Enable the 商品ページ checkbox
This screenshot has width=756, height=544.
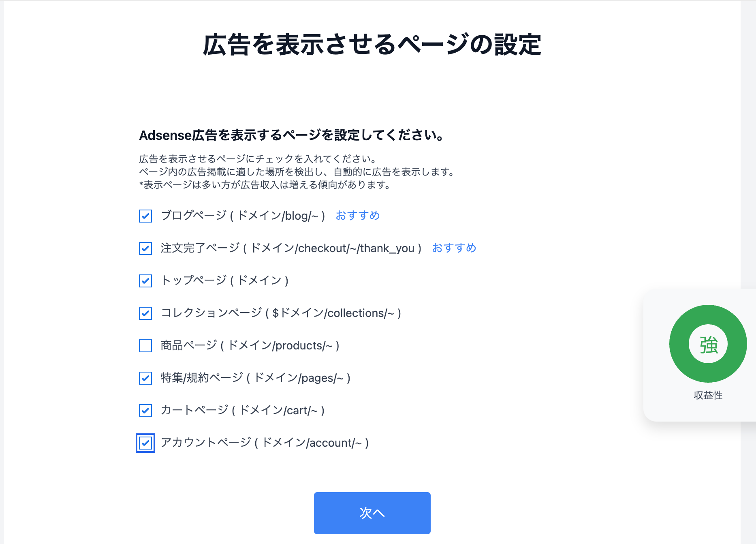click(x=145, y=346)
